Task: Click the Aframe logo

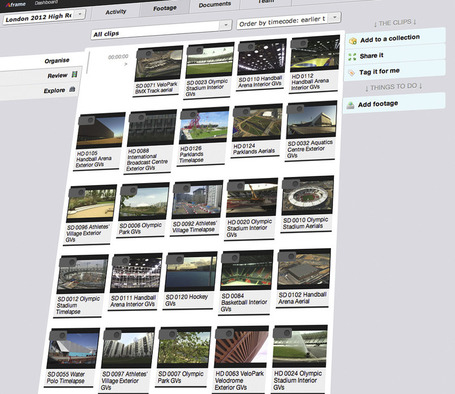Action: (16, 4)
